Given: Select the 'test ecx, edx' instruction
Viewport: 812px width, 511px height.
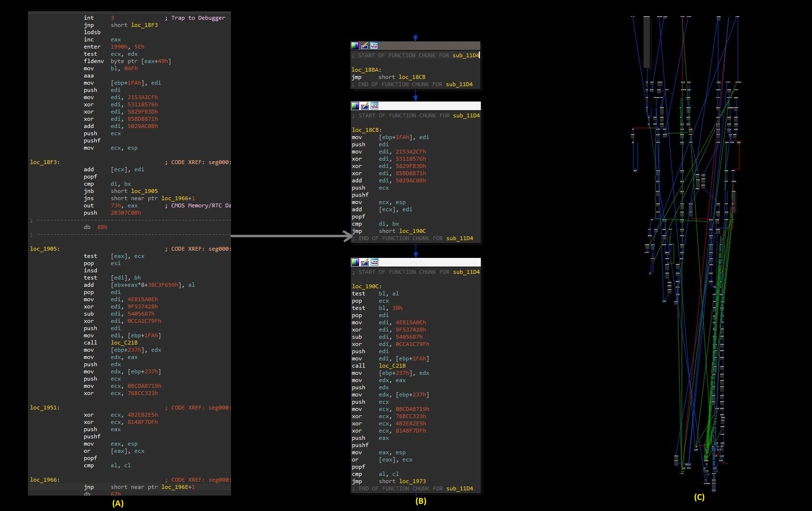Looking at the screenshot, I should pos(111,54).
